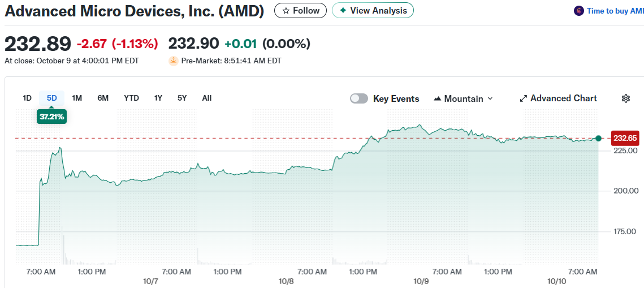Toggle the Key Events switch
The height and width of the screenshot is (288, 644).
tap(359, 98)
